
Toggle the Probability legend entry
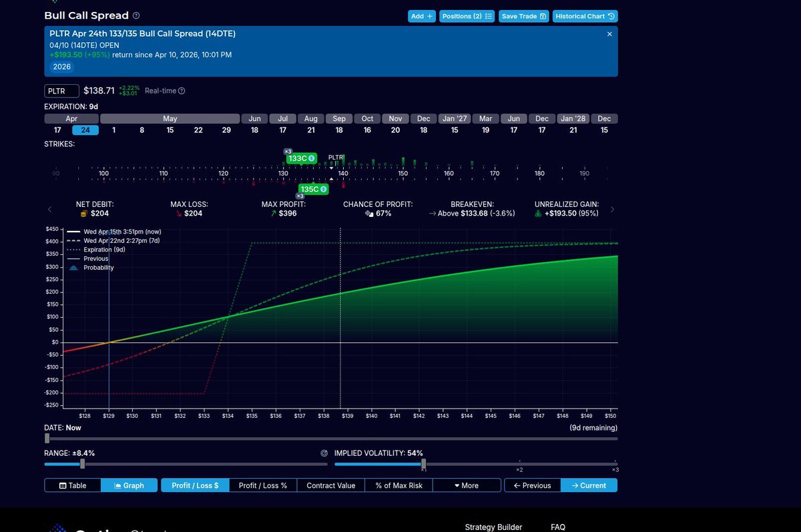pyautogui.click(x=90, y=267)
